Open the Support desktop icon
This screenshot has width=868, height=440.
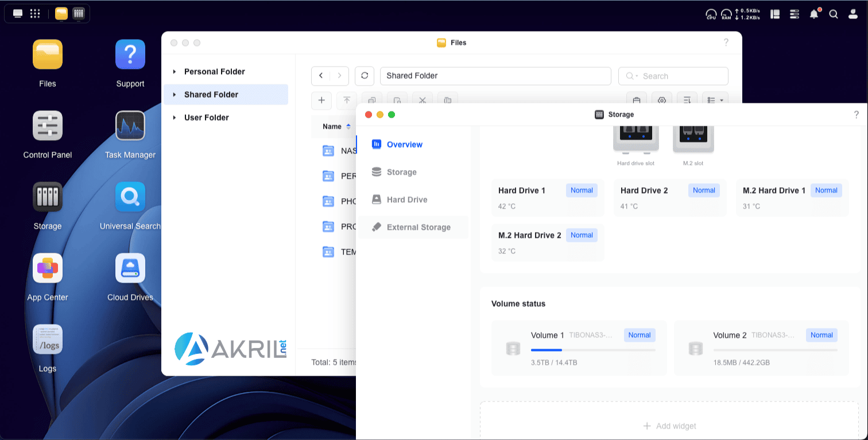click(x=130, y=55)
